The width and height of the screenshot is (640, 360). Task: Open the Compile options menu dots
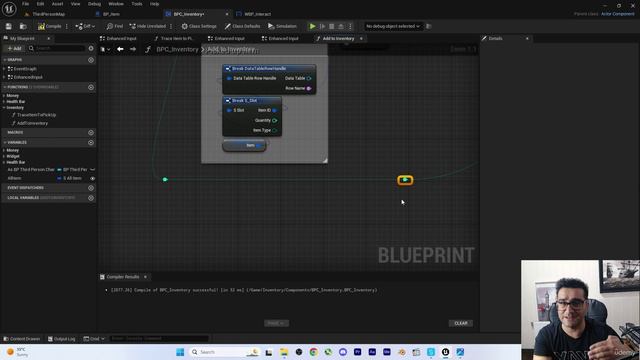(x=67, y=26)
